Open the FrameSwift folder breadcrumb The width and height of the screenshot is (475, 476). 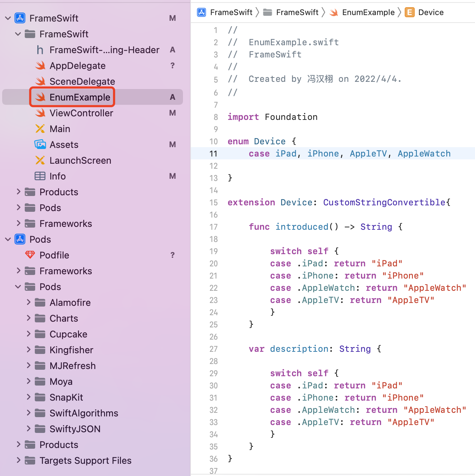[x=297, y=13]
